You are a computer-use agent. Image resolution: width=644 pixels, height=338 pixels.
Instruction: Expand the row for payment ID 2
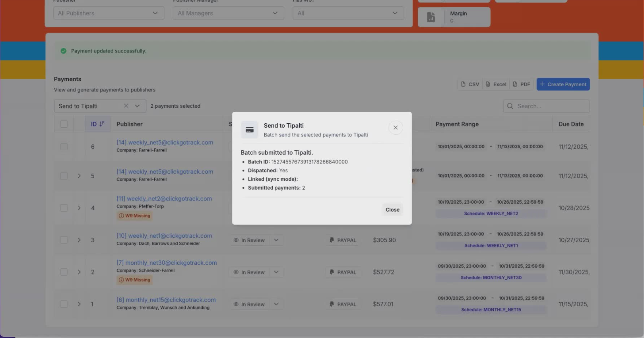(79, 272)
